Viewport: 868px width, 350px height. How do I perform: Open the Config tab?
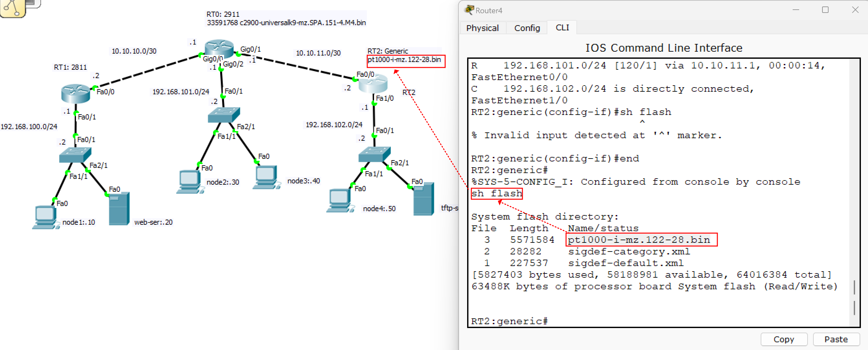tap(527, 28)
